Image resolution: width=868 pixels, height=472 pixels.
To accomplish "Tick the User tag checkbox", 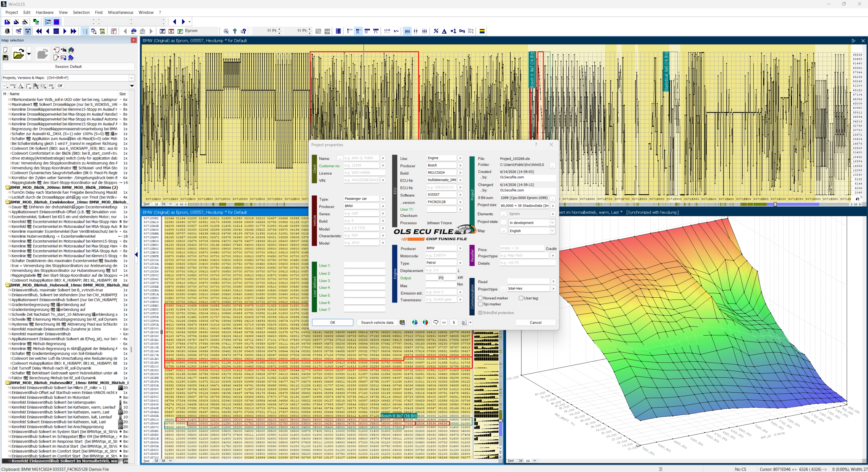I will pyautogui.click(x=521, y=298).
